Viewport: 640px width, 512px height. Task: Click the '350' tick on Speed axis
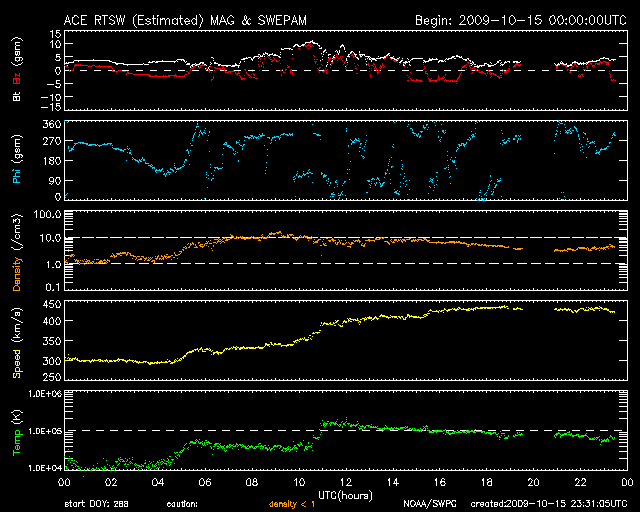52,341
